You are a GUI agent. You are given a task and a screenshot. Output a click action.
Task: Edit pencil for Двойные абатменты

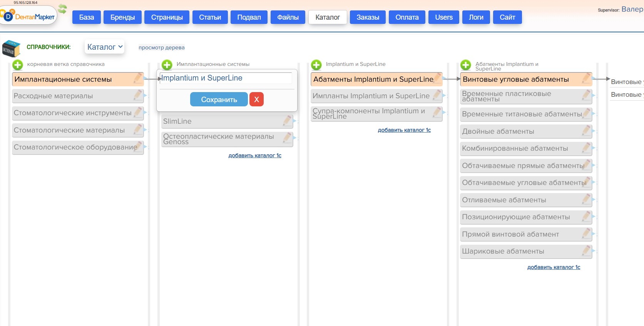point(586,130)
